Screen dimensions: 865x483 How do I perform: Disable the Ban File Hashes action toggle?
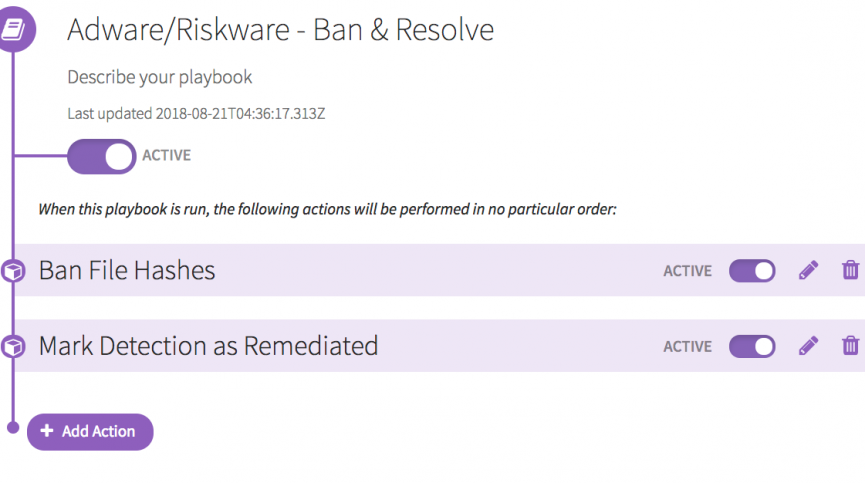(x=752, y=271)
